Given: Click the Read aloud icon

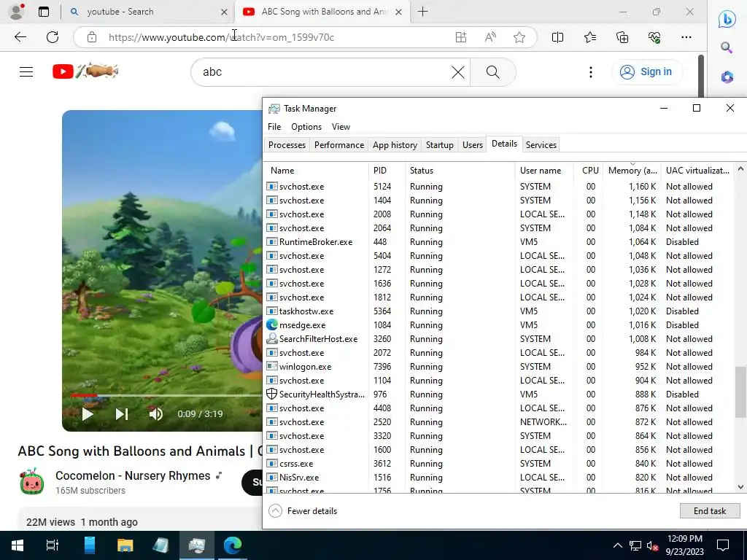Looking at the screenshot, I should pyautogui.click(x=490, y=37).
